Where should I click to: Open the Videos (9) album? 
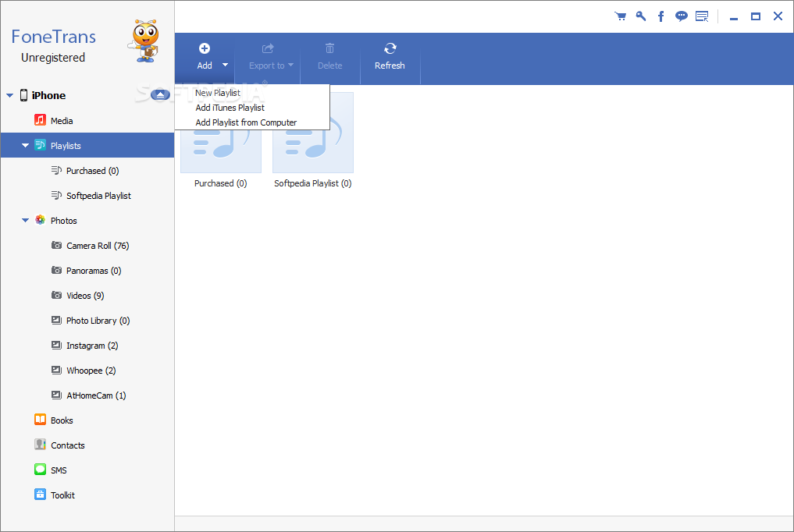(x=85, y=296)
